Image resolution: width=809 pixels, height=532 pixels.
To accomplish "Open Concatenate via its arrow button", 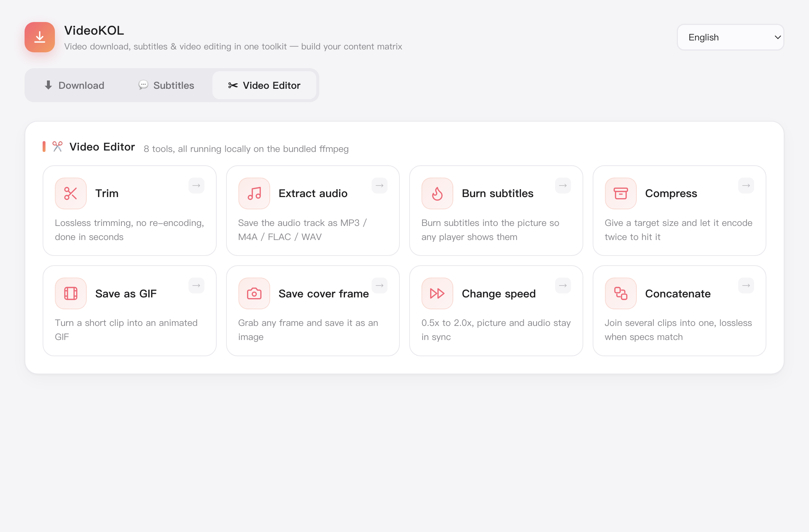I will point(746,285).
